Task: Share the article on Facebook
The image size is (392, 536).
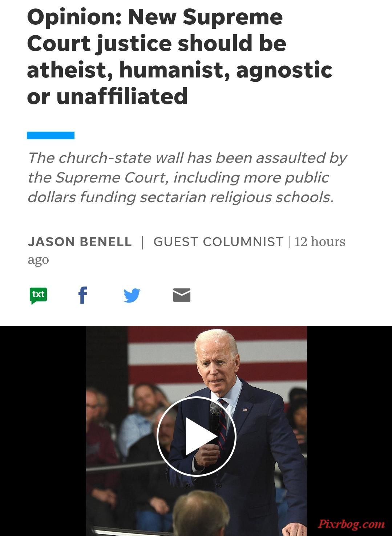Action: [x=83, y=295]
